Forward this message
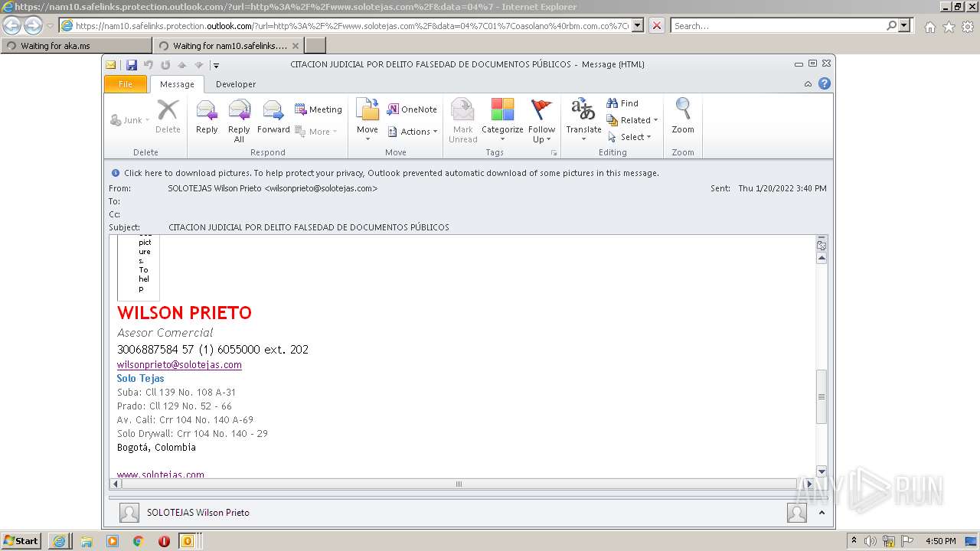Image resolution: width=980 pixels, height=551 pixels. click(x=273, y=117)
